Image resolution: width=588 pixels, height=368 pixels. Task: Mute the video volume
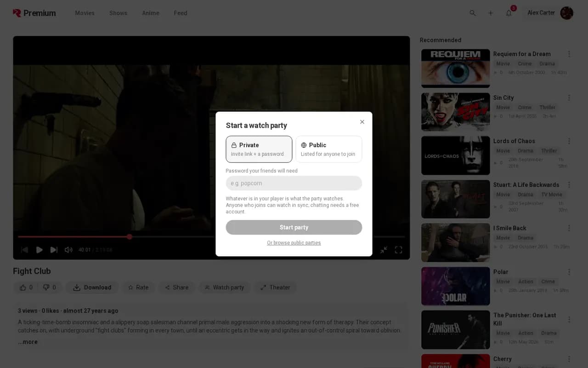click(68, 250)
